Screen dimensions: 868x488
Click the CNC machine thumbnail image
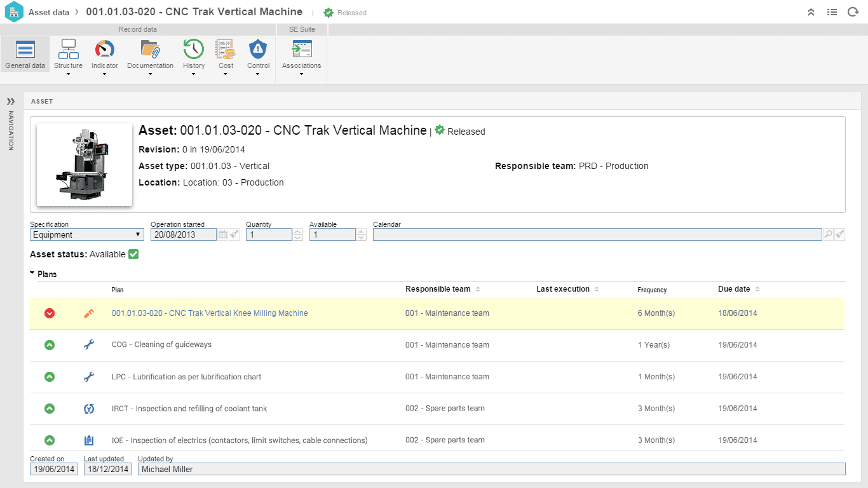click(x=85, y=165)
